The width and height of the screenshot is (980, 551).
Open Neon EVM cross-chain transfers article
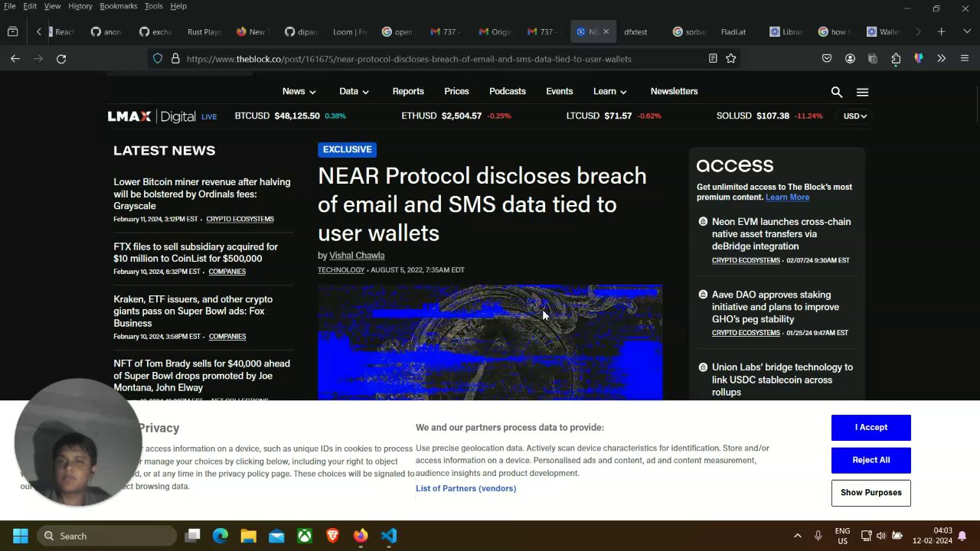781,234
